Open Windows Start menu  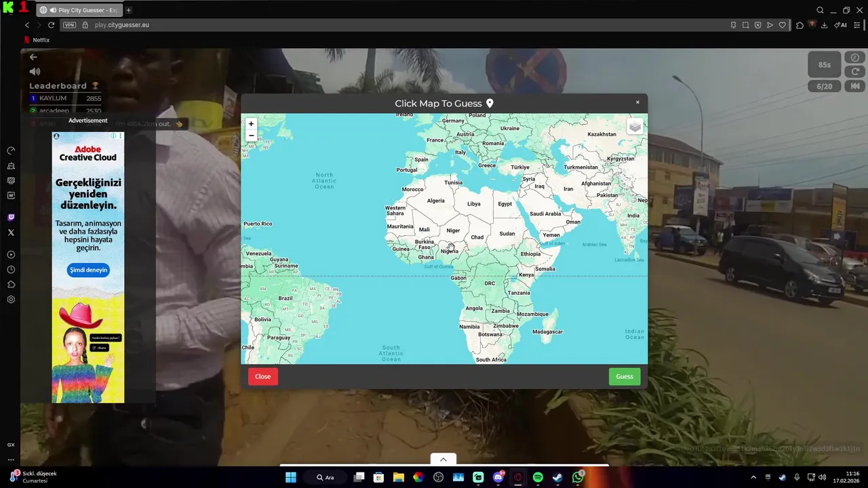click(x=291, y=477)
